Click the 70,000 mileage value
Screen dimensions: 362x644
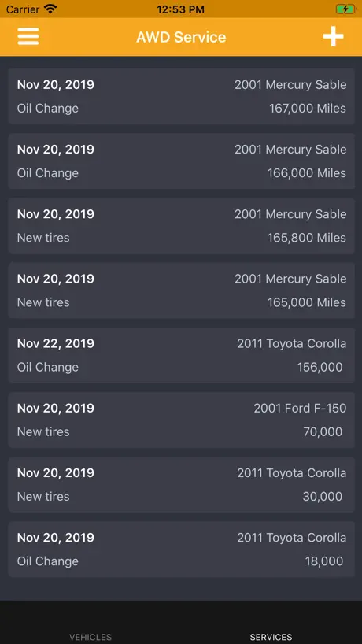(x=323, y=431)
